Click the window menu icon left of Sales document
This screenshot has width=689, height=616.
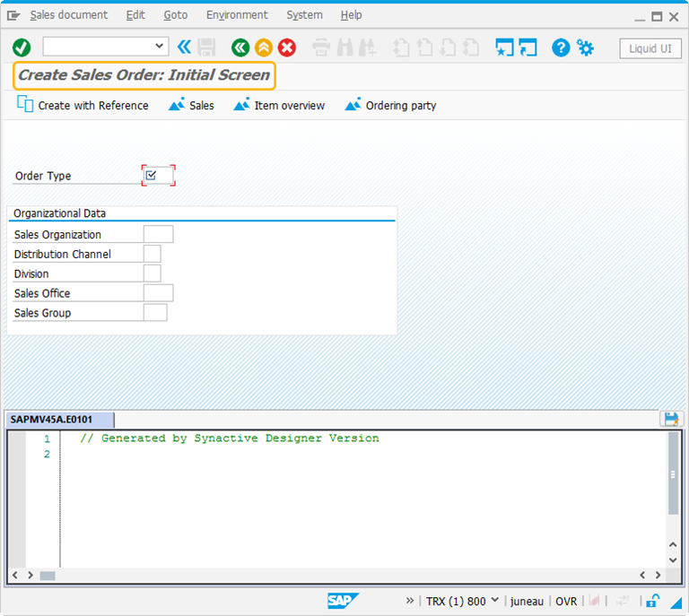13,16
